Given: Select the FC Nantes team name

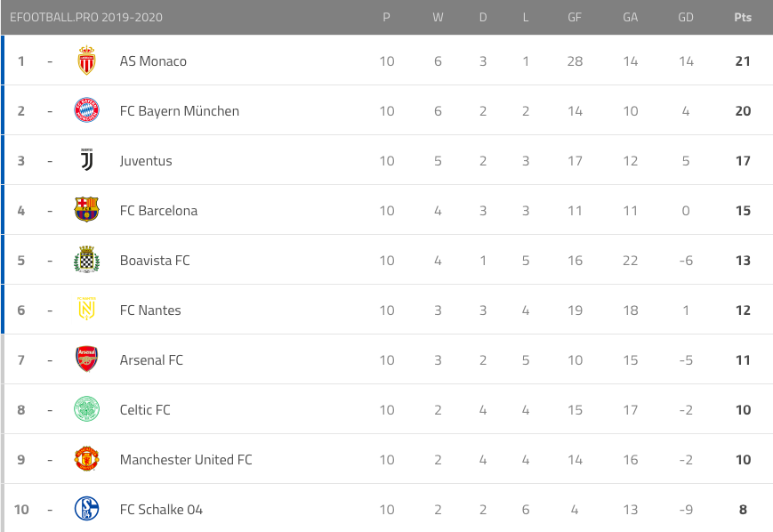Looking at the screenshot, I should [150, 310].
